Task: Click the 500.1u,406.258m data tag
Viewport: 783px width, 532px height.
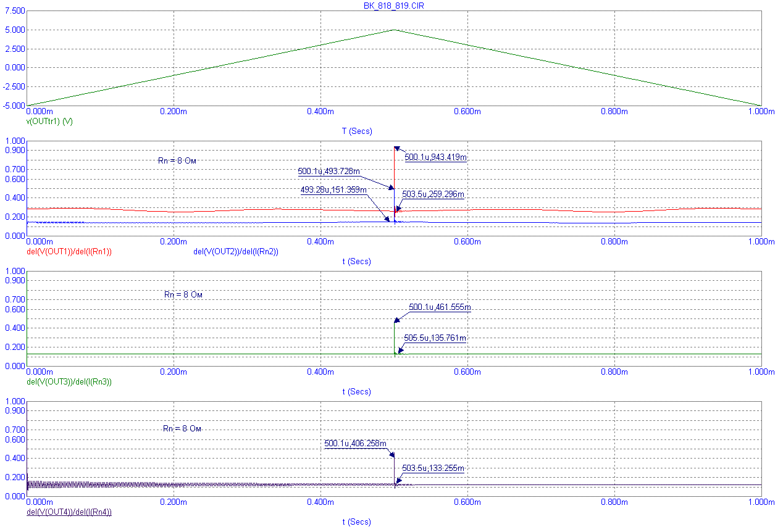Action: 355,444
